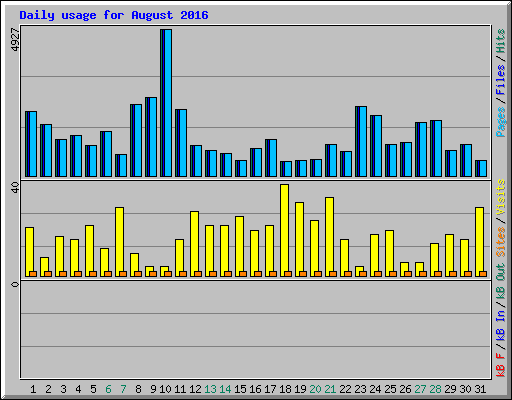This screenshot has width=512, height=400.
Task: Click day 31 on the x-axis
Action: 480,389
